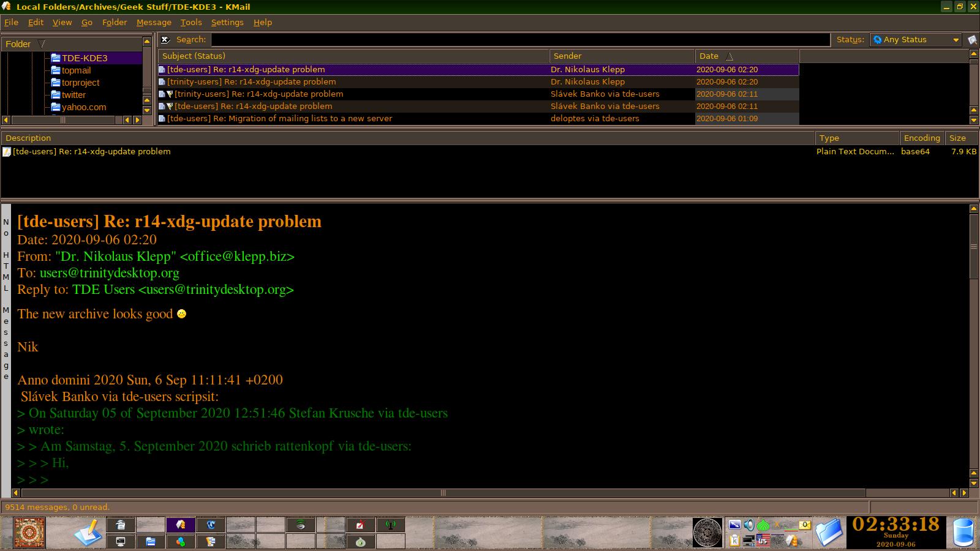Switch to the onion taskbar button
The width and height of the screenshot is (980, 551).
(x=361, y=541)
